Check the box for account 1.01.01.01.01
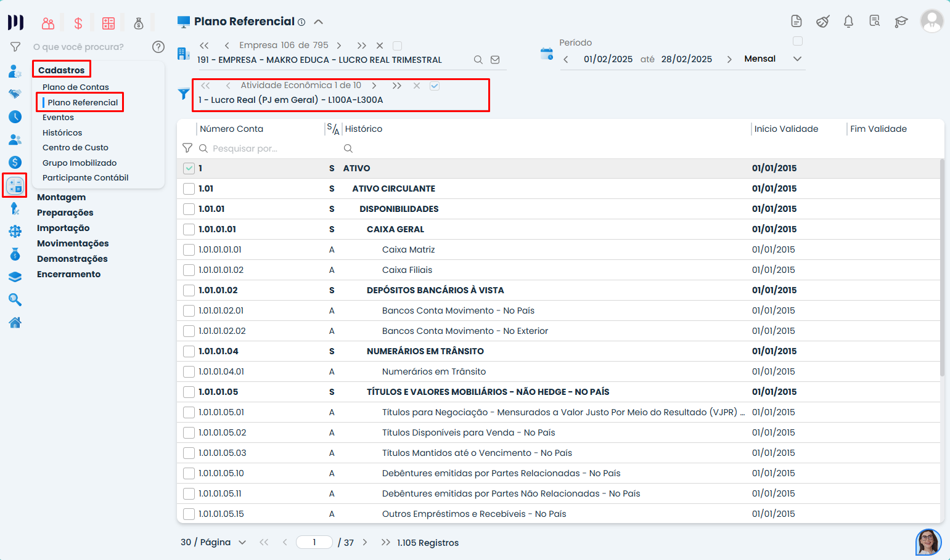 click(x=189, y=250)
